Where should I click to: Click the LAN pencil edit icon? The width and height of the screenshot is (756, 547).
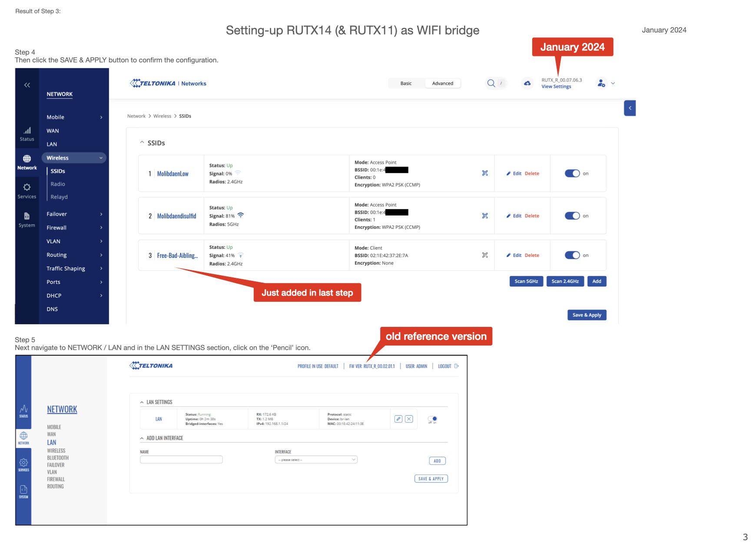point(398,419)
